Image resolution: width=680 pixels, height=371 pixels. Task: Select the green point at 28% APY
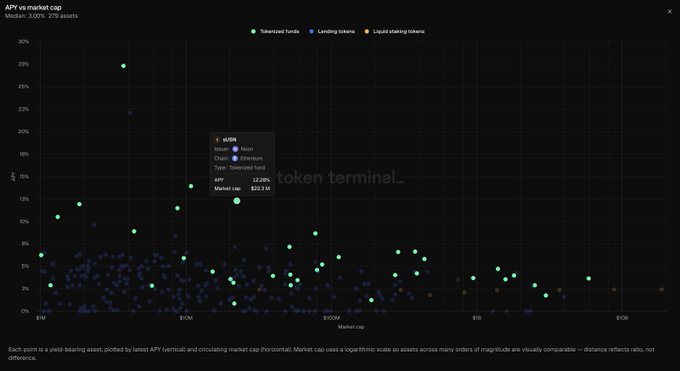coord(124,66)
